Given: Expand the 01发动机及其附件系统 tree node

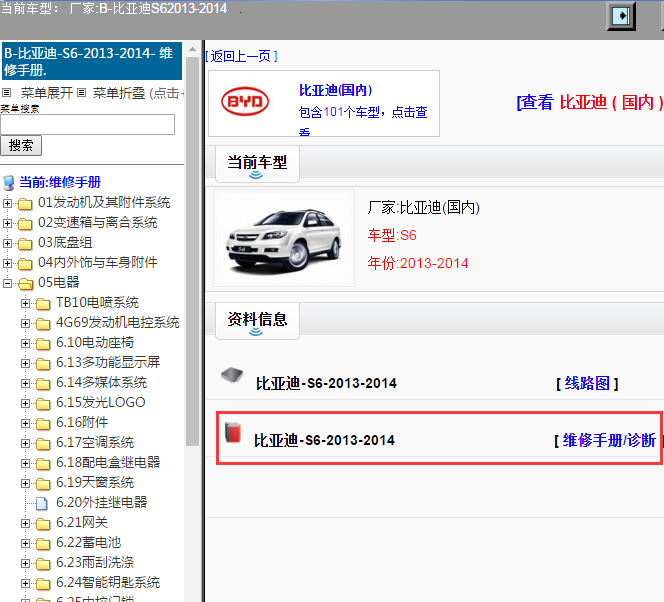Looking at the screenshot, I should [7, 203].
